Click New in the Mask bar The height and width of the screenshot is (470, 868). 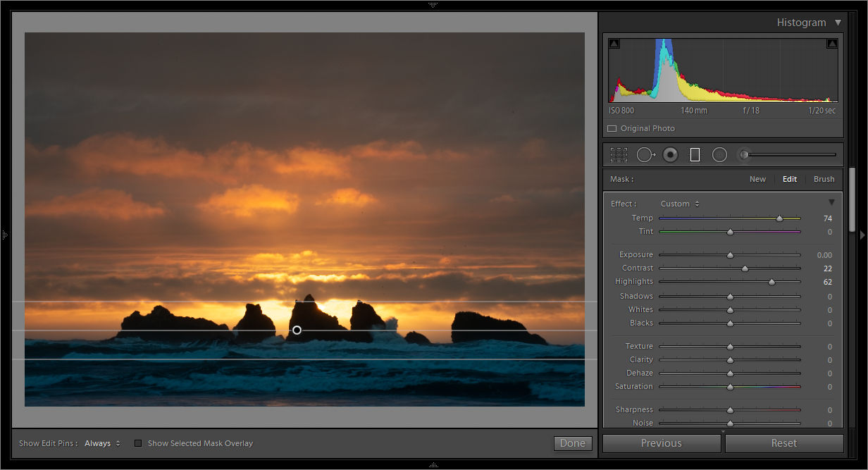[757, 179]
